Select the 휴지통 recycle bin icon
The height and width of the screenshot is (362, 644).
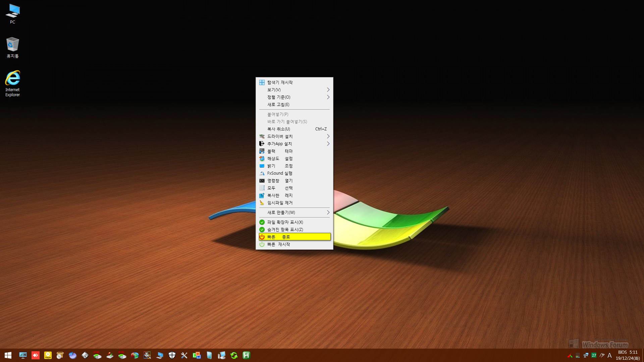(x=12, y=48)
